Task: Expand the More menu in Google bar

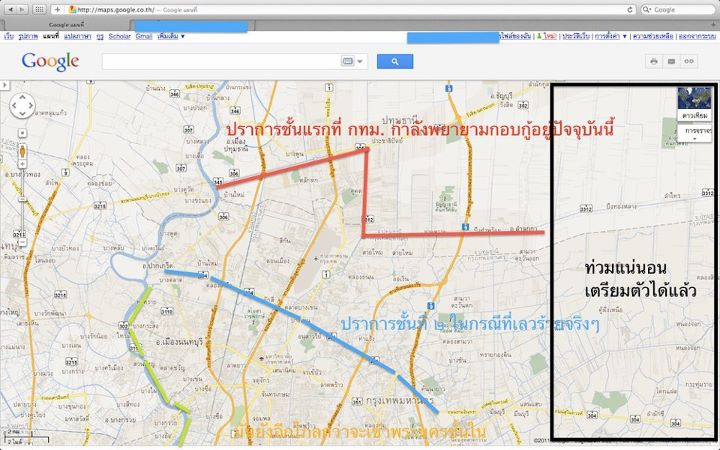Action: click(171, 36)
